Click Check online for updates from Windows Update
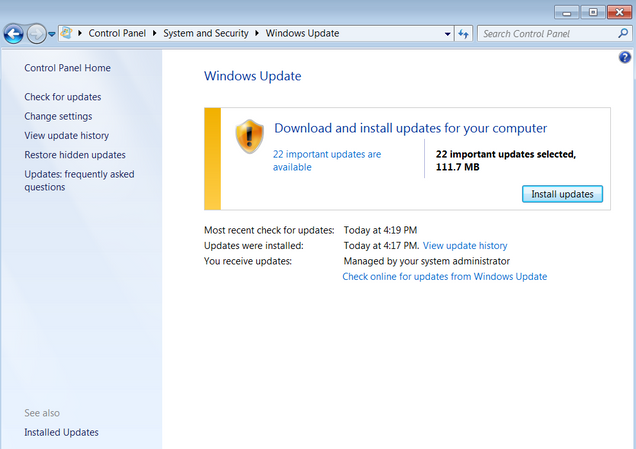This screenshot has width=636, height=449. 445,277
